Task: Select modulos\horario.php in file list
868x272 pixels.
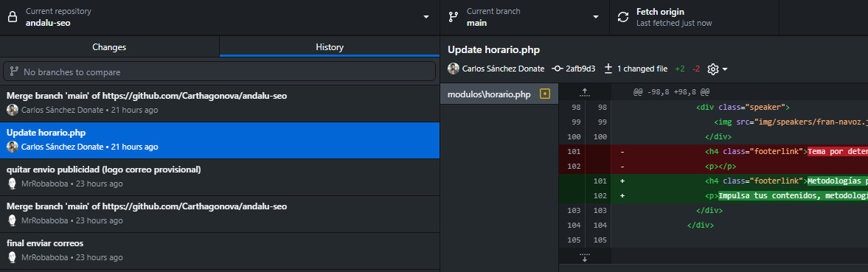Action: point(499,94)
